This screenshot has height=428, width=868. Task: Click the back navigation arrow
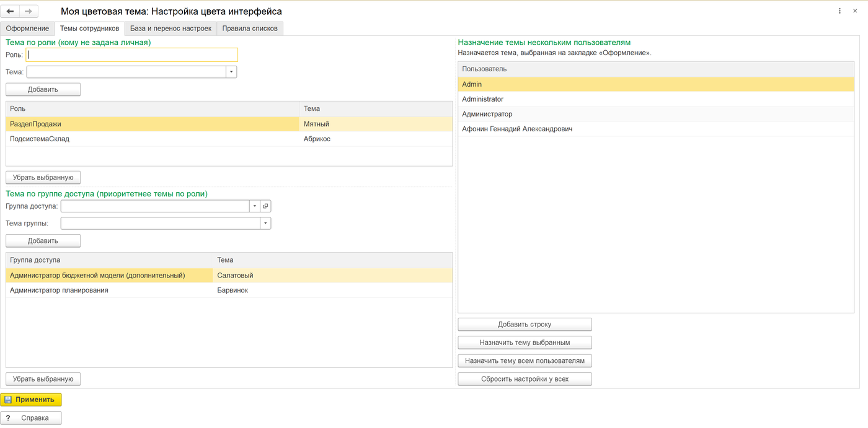(x=11, y=11)
